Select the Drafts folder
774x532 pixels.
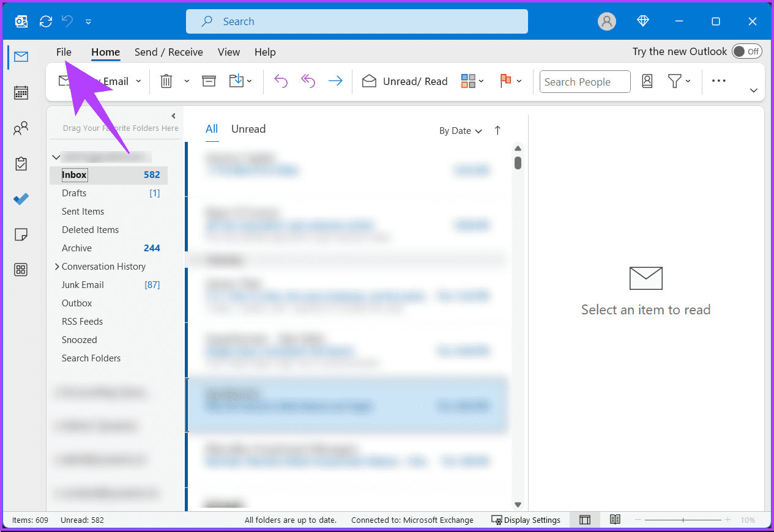tap(73, 193)
